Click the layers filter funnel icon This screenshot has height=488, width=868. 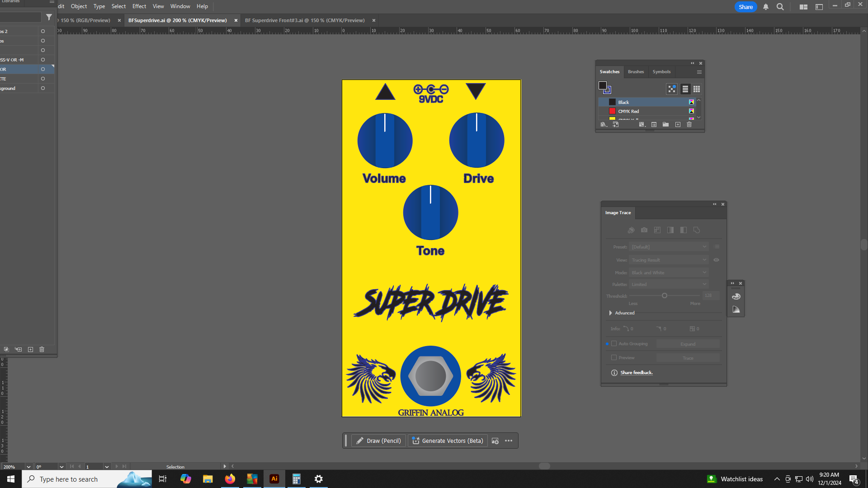[x=49, y=17]
